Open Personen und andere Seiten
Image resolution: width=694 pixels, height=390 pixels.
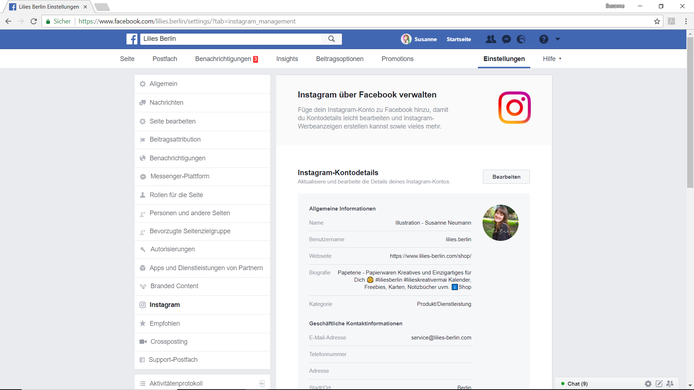click(202, 213)
